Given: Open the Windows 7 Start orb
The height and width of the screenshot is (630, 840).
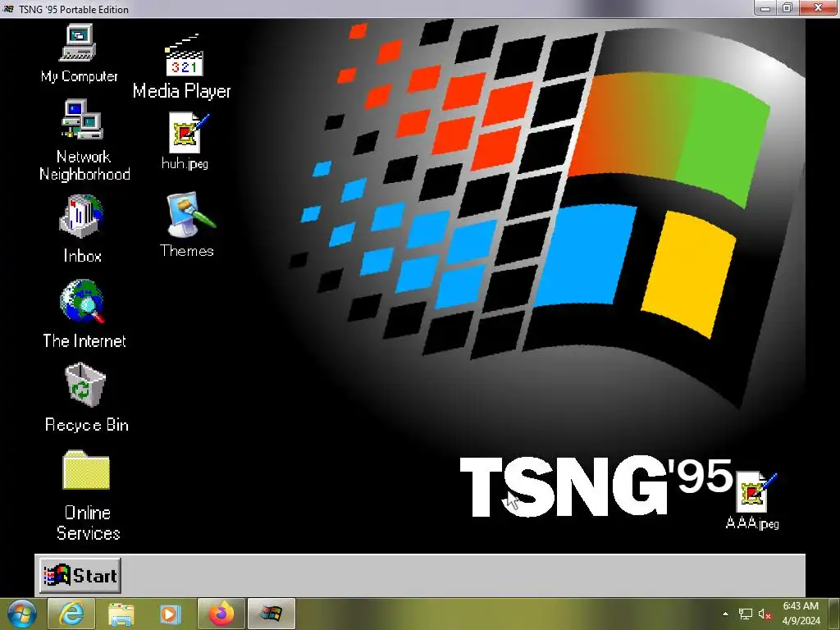Looking at the screenshot, I should 21,614.
